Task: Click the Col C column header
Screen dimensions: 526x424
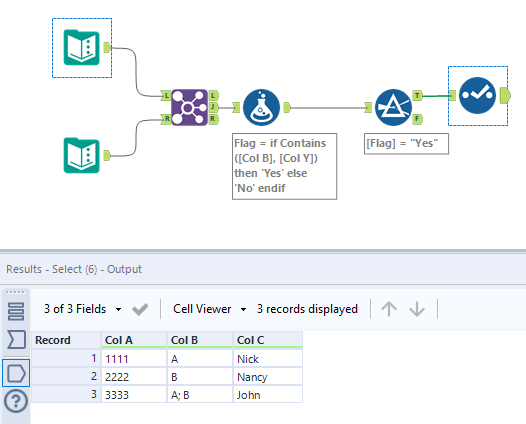Action: [x=268, y=340]
